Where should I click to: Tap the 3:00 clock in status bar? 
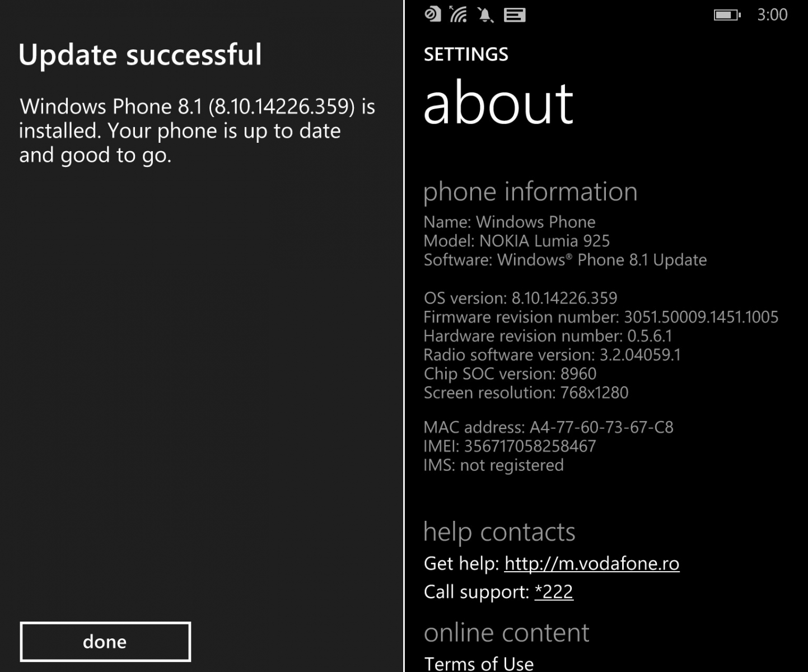(x=772, y=15)
